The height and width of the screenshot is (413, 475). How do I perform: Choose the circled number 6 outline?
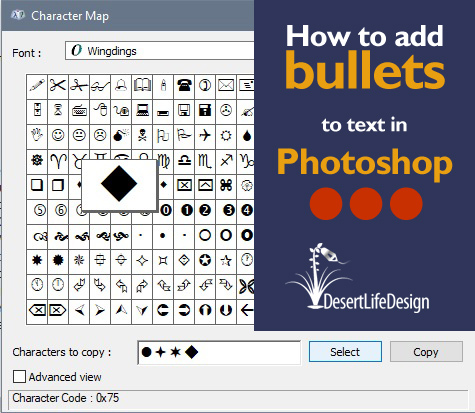(58, 210)
